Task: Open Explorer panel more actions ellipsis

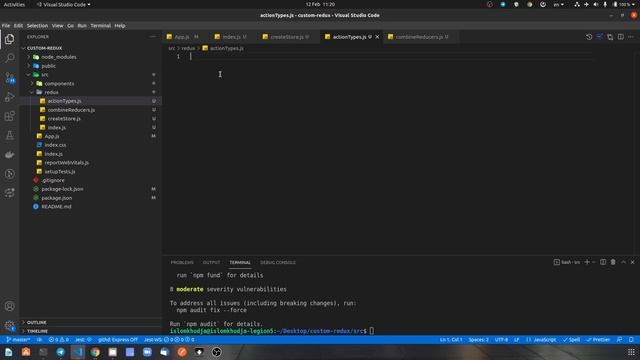Action: 153,37
